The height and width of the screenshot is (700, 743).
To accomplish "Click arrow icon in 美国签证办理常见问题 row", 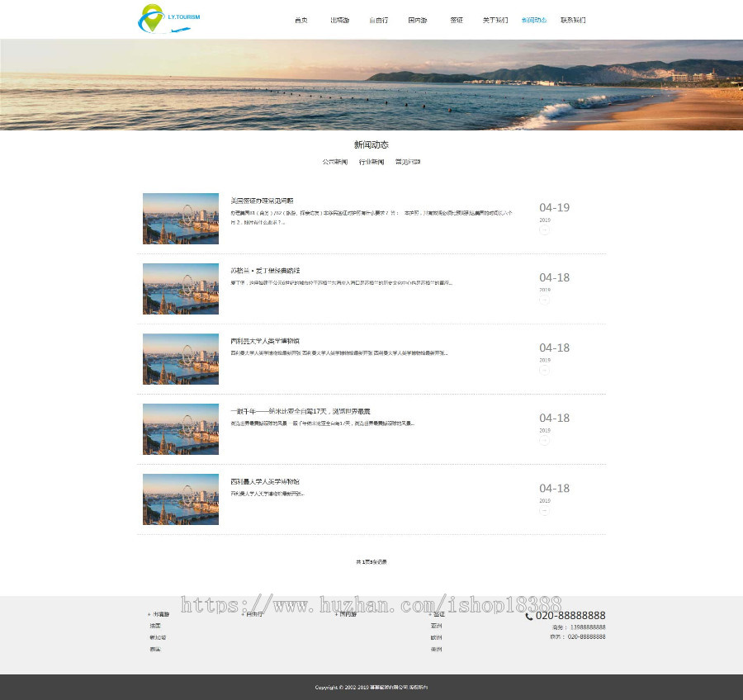I will (x=545, y=229).
